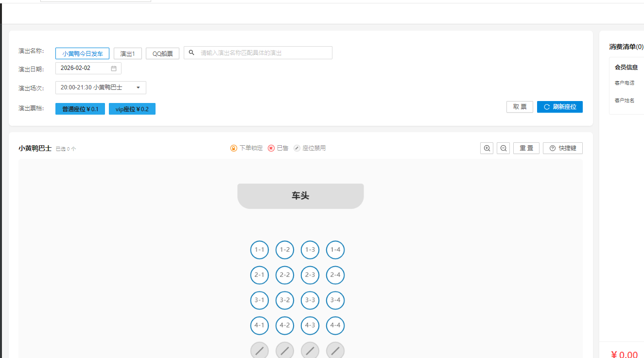Image resolution: width=644 pixels, height=358 pixels.
Task: Click the 刷新座位 button
Action: [559, 107]
